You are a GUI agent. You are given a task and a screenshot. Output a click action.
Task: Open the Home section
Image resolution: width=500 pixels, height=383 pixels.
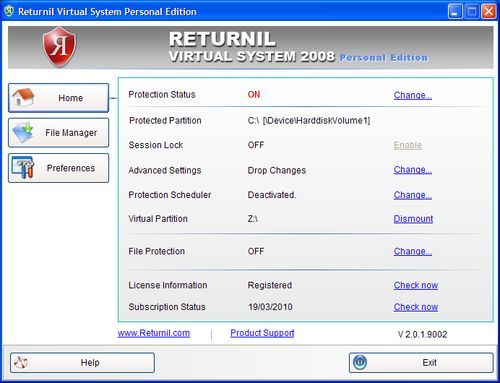[x=59, y=98]
